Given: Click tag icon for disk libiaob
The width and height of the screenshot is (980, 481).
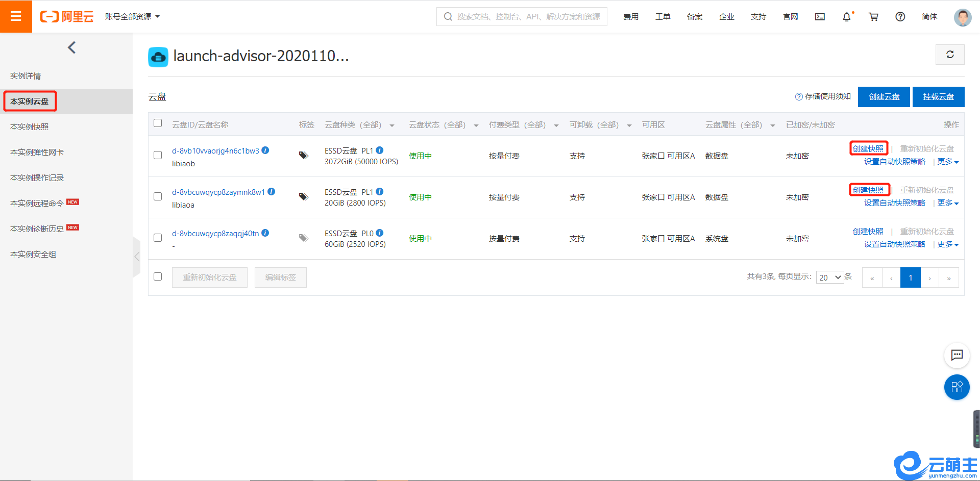Looking at the screenshot, I should coord(304,155).
